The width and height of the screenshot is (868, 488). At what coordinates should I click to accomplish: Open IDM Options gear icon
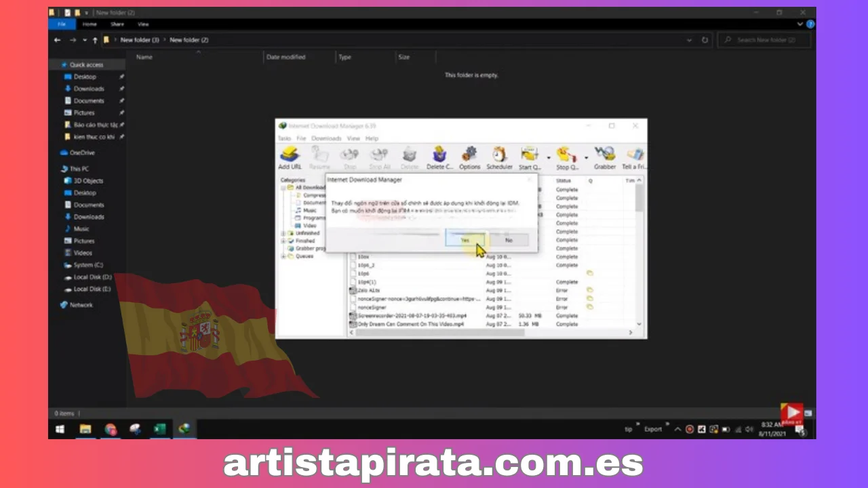point(469,159)
